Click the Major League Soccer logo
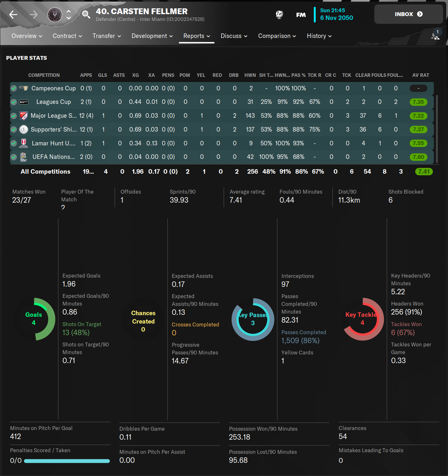 tap(23, 115)
